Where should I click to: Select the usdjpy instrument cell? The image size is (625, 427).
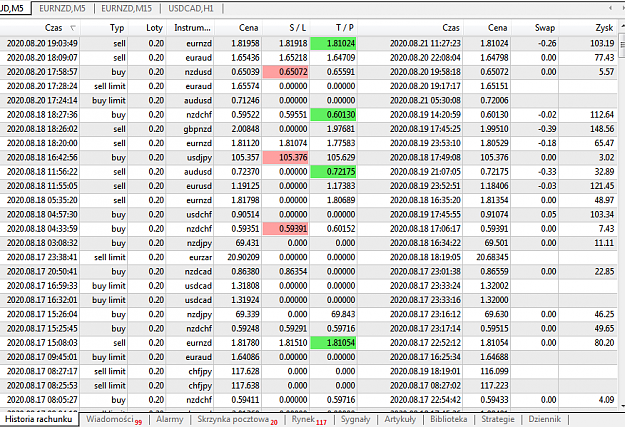click(x=199, y=158)
